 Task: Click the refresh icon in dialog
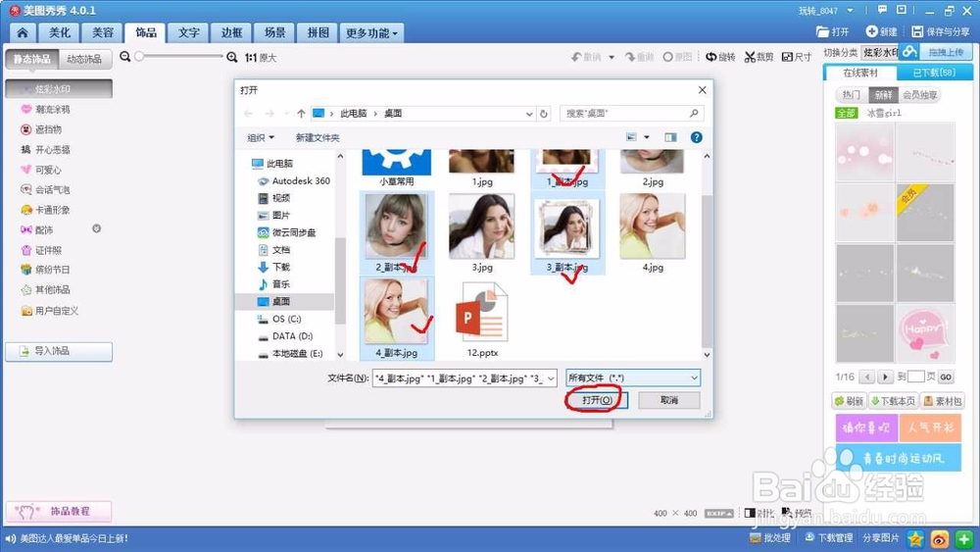click(544, 114)
